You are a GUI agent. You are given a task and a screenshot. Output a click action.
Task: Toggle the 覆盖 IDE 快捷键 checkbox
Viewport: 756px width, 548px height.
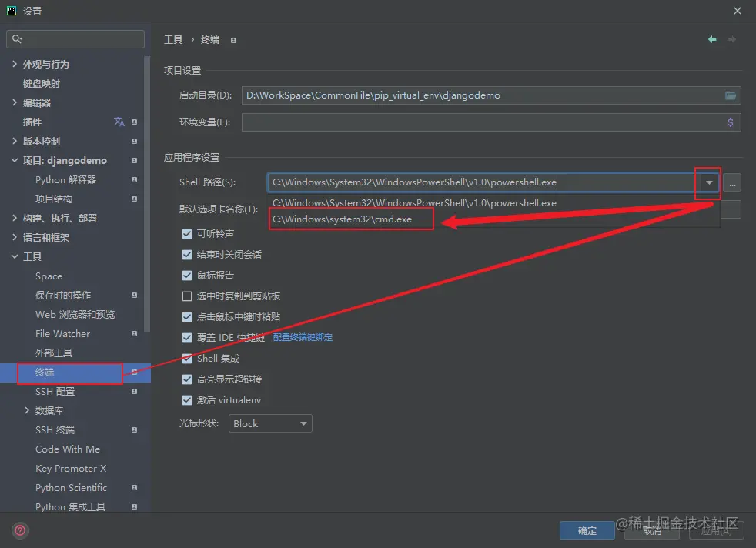pyautogui.click(x=186, y=337)
